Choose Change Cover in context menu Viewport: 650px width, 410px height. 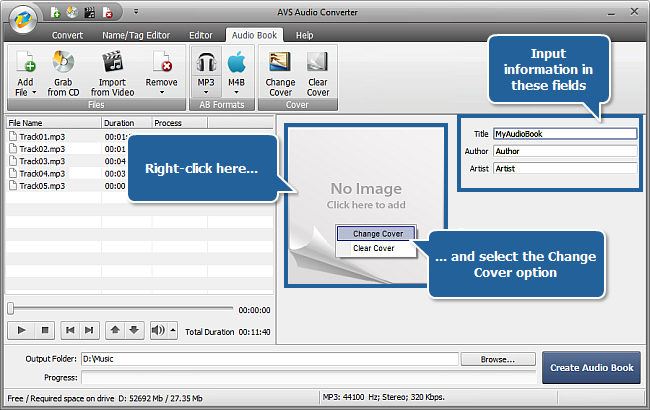click(x=376, y=234)
